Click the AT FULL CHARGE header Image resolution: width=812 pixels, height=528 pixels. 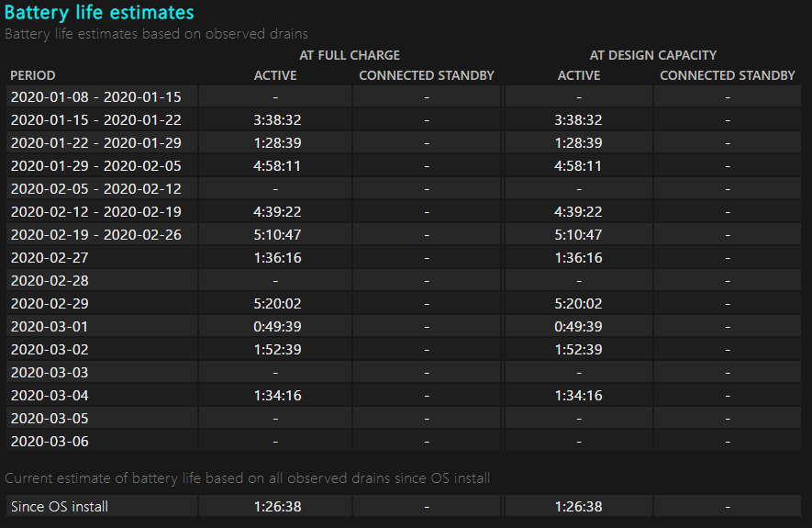coord(350,55)
